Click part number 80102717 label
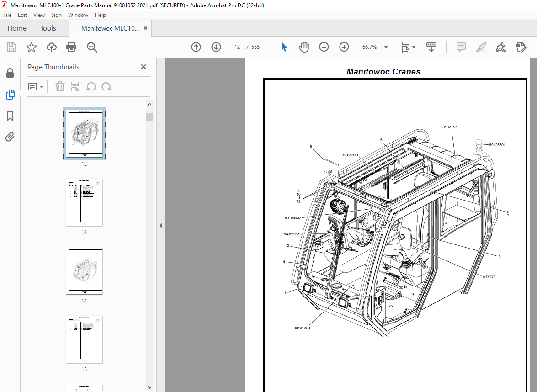 (449, 127)
